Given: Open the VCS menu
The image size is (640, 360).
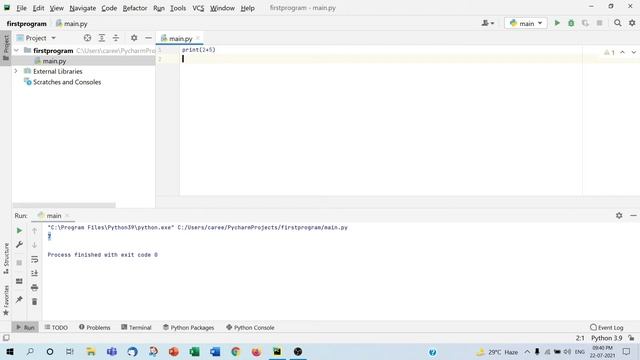Looking at the screenshot, I should click(x=198, y=8).
